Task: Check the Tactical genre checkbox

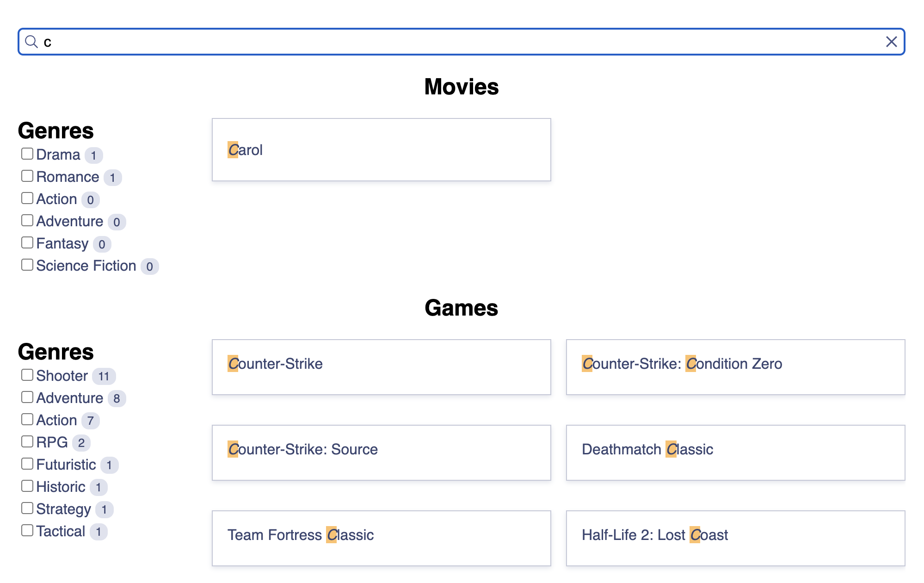Action: point(27,530)
